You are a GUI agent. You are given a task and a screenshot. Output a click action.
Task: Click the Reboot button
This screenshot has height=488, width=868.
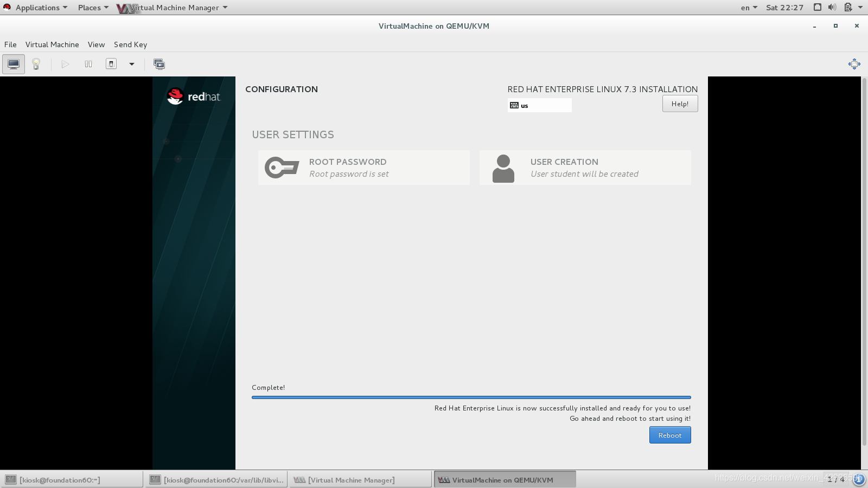[x=670, y=435]
